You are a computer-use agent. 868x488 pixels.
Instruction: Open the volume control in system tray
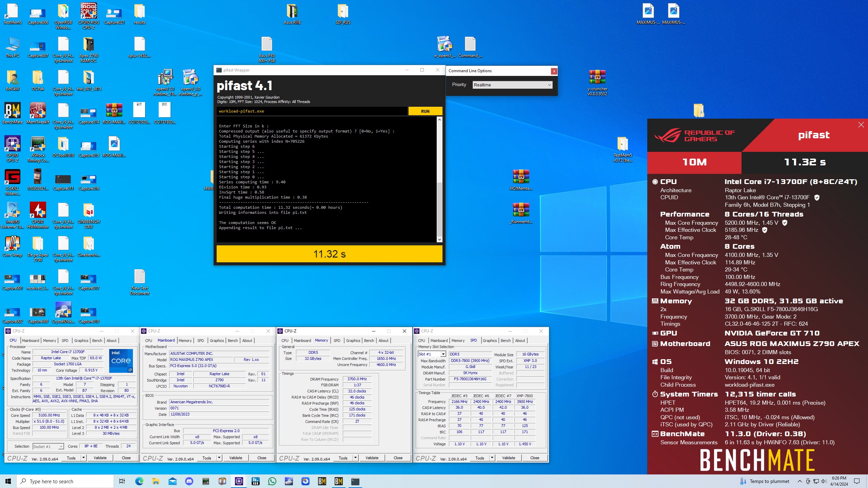[x=824, y=481]
